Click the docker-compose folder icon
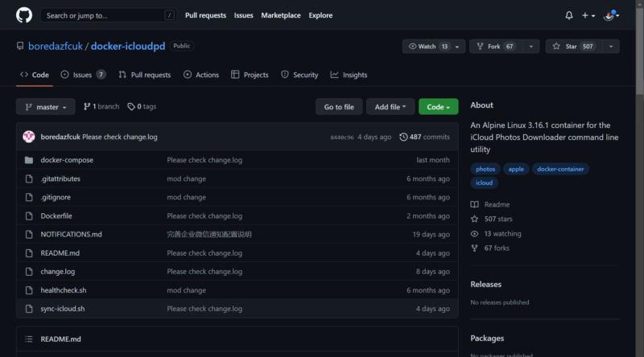644x357 pixels. click(29, 160)
